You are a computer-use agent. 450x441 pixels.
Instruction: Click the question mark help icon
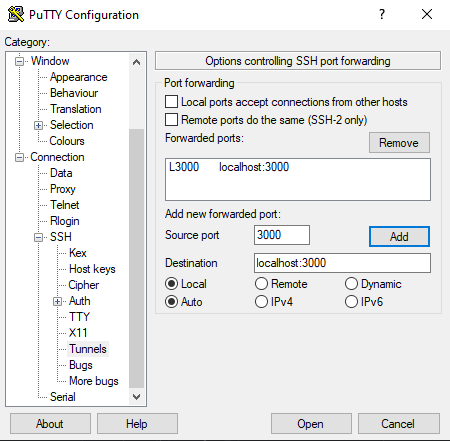coord(382,14)
